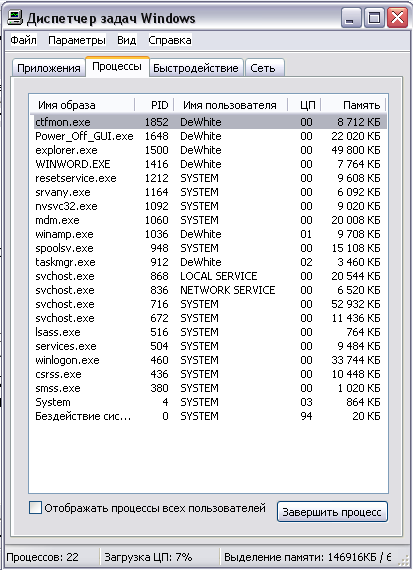Select the ctfmon.exe process row

210,122
